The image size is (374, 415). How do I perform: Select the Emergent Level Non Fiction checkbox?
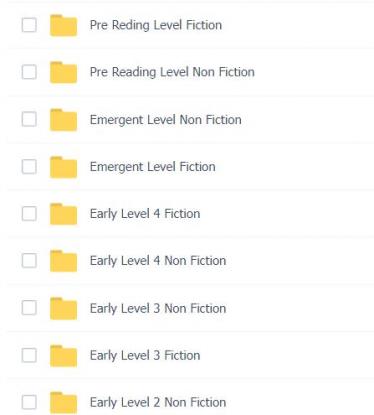[29, 119]
